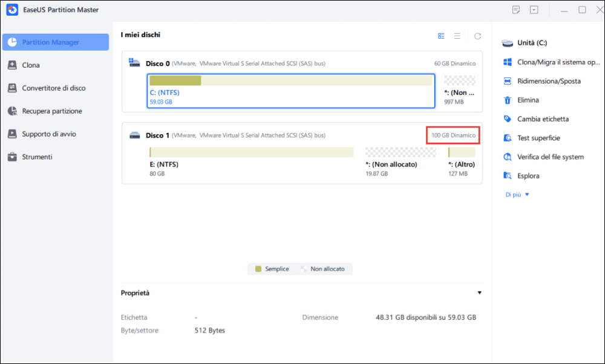
Task: Select the 997 MB unallocated space on Disco 0
Action: 460,91
